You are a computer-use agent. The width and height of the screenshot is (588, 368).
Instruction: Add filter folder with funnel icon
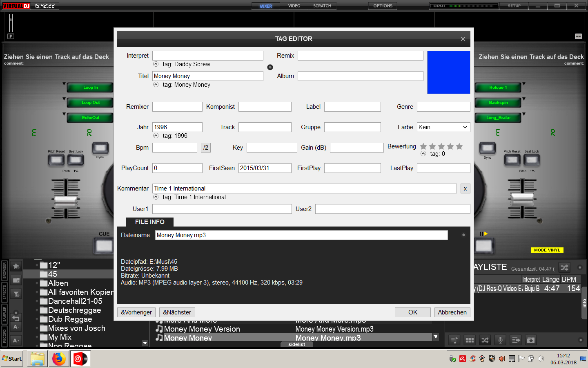pos(16,294)
